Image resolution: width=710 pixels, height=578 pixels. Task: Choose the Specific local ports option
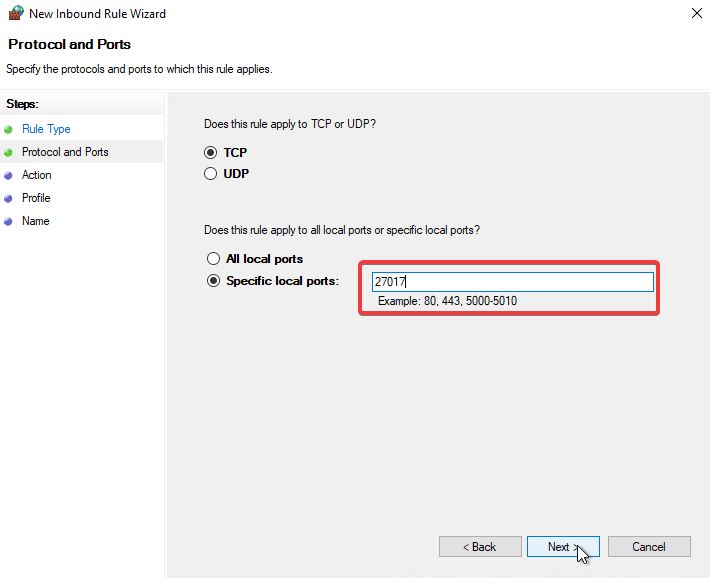pyautogui.click(x=213, y=281)
